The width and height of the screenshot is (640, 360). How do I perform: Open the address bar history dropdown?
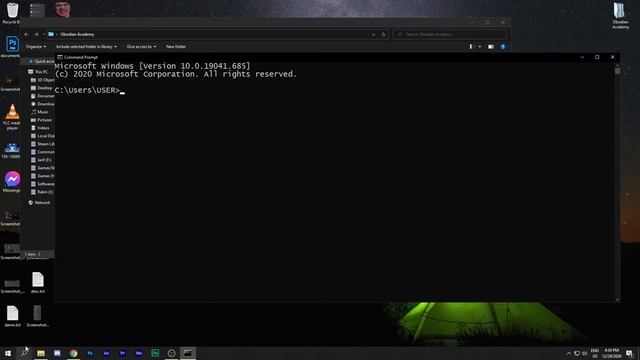373,35
